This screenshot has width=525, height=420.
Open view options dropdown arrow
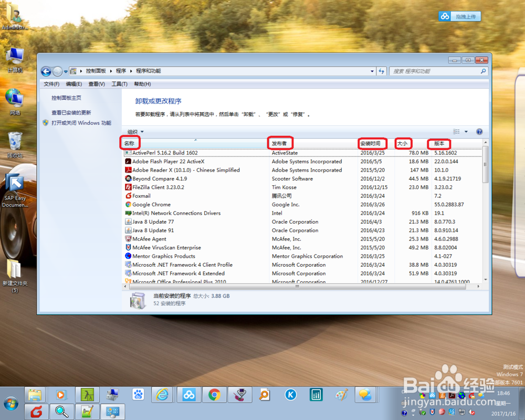[x=466, y=132]
